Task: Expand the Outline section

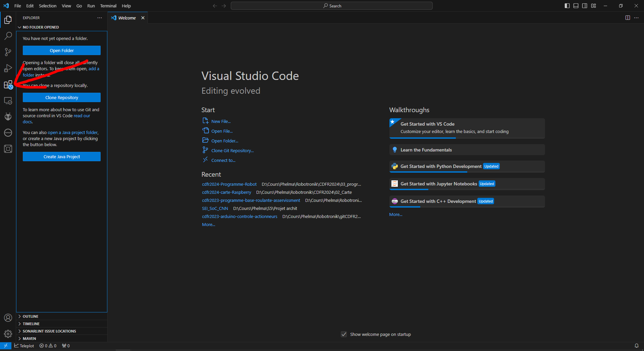Action: (x=62, y=316)
